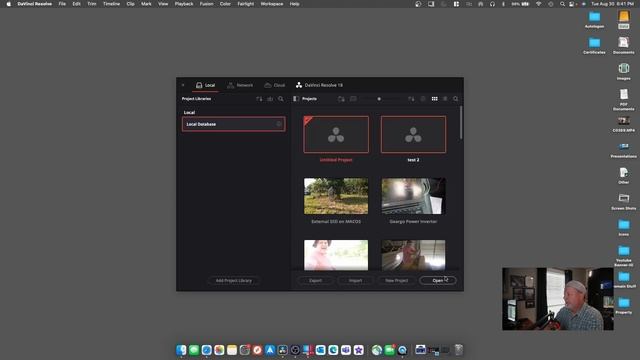Viewport: 640px width, 360px height.
Task: Adjust the project thumbnail size slider
Action: click(x=379, y=99)
